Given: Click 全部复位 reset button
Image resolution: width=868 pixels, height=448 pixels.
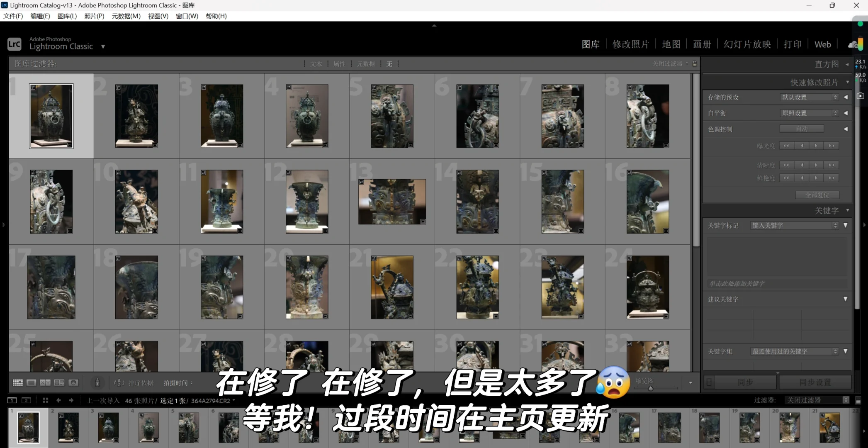Looking at the screenshot, I should click(x=817, y=195).
